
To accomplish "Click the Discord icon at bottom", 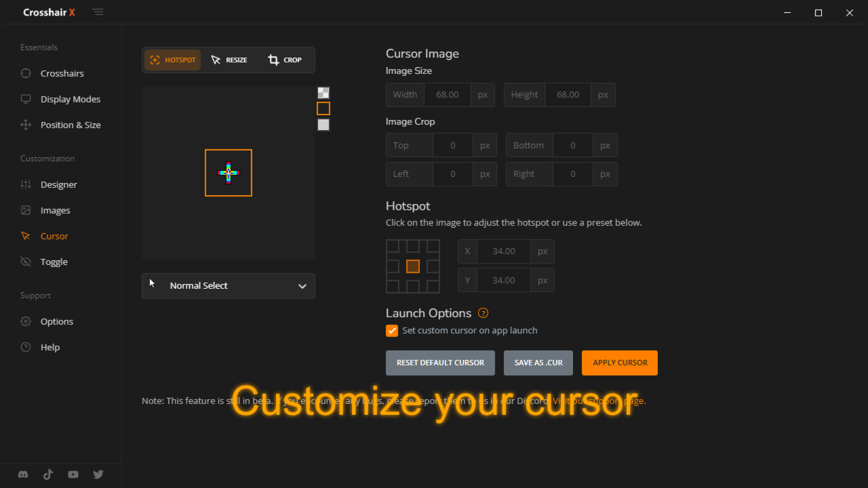I will [23, 474].
